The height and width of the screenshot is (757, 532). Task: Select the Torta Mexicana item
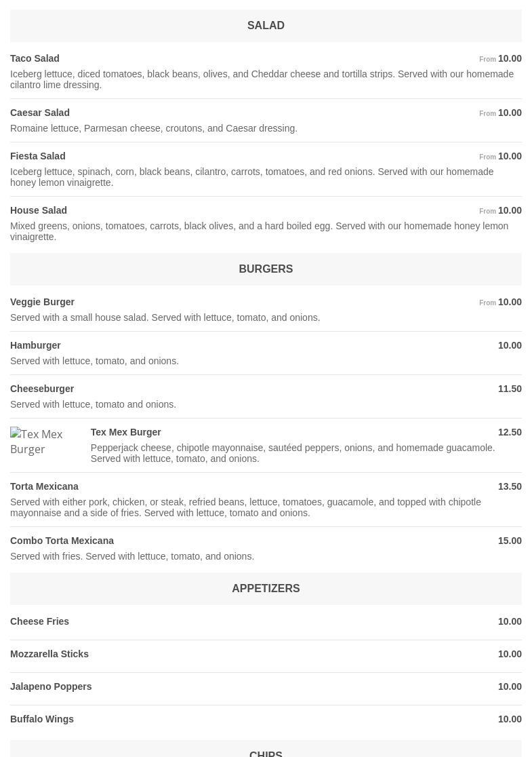tap(44, 486)
